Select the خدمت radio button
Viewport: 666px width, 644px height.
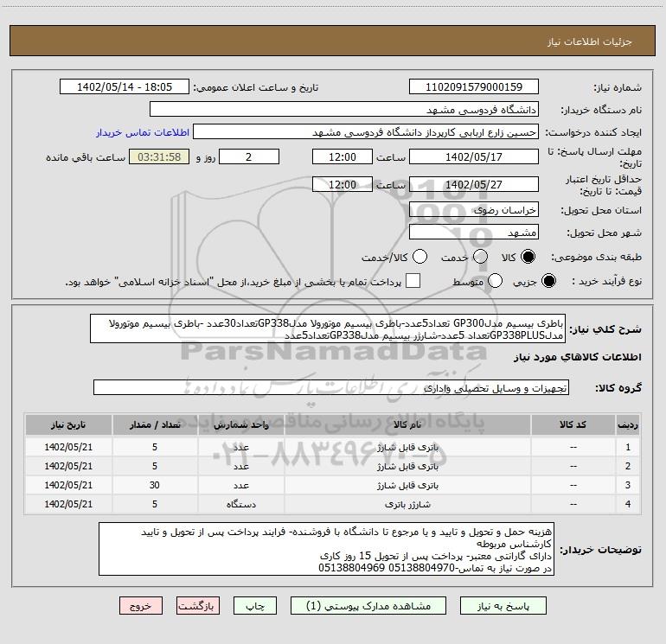point(480,257)
